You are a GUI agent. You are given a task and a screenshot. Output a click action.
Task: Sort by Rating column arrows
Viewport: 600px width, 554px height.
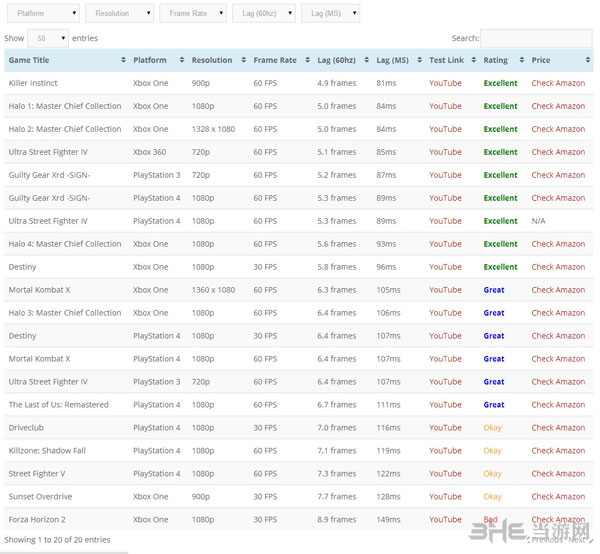coord(522,60)
